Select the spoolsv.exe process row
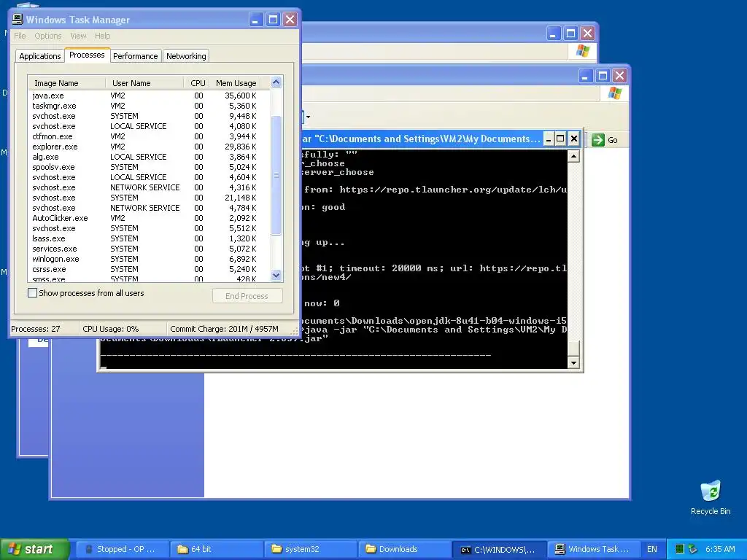 149,167
